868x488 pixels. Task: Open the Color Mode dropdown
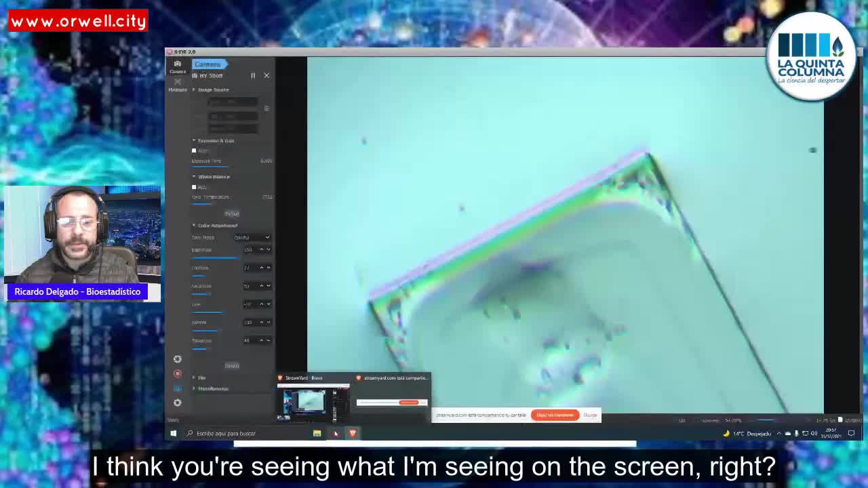[252, 237]
